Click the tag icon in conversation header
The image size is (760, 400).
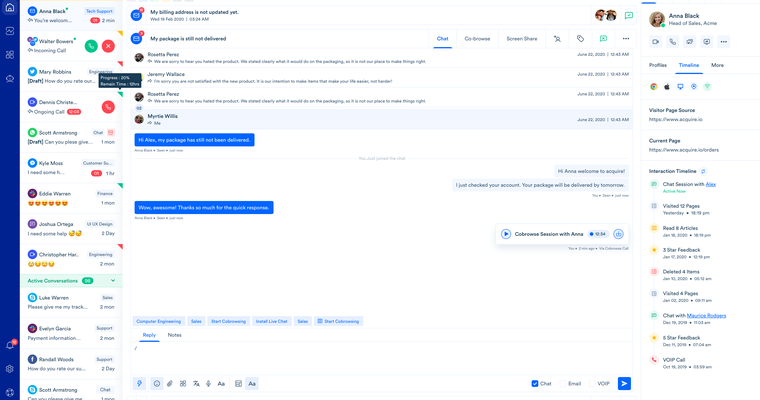coord(580,39)
